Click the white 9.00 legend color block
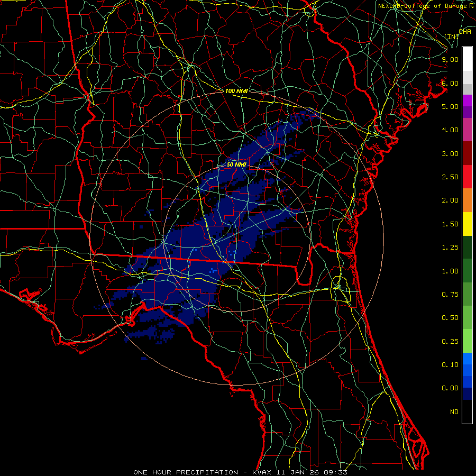 coord(467,59)
